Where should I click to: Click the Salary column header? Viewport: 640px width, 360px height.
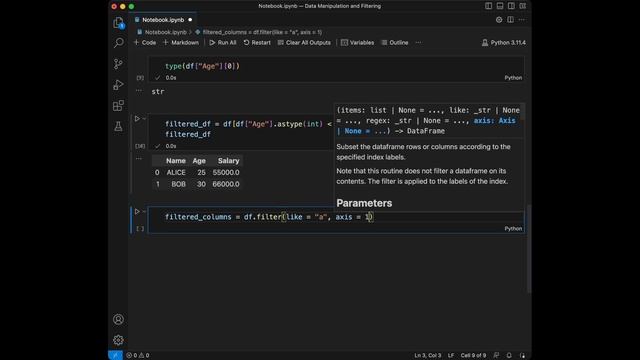coord(228,161)
